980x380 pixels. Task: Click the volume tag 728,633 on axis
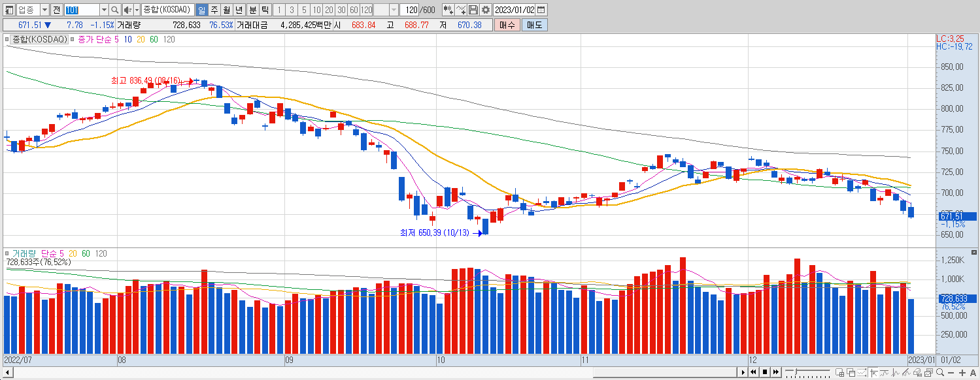(957, 298)
